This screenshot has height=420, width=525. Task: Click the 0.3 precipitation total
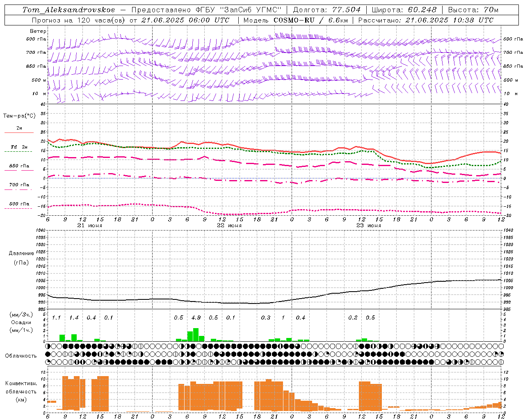[x=266, y=318]
